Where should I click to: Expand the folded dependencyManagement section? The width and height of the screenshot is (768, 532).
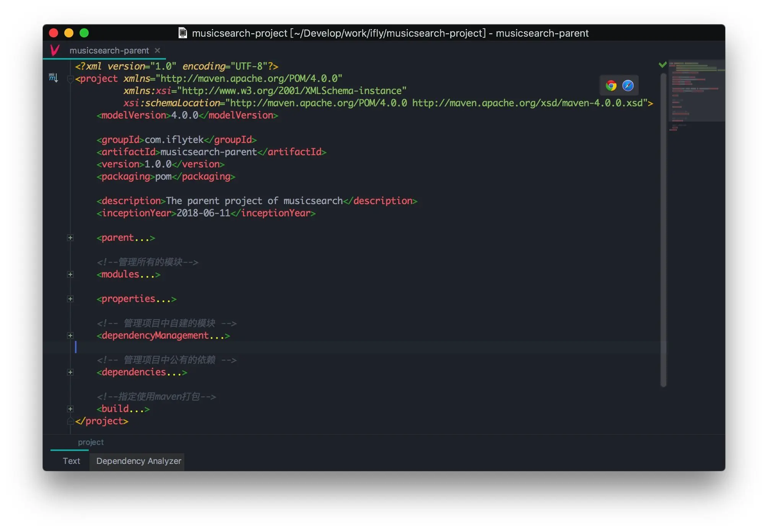click(x=70, y=336)
